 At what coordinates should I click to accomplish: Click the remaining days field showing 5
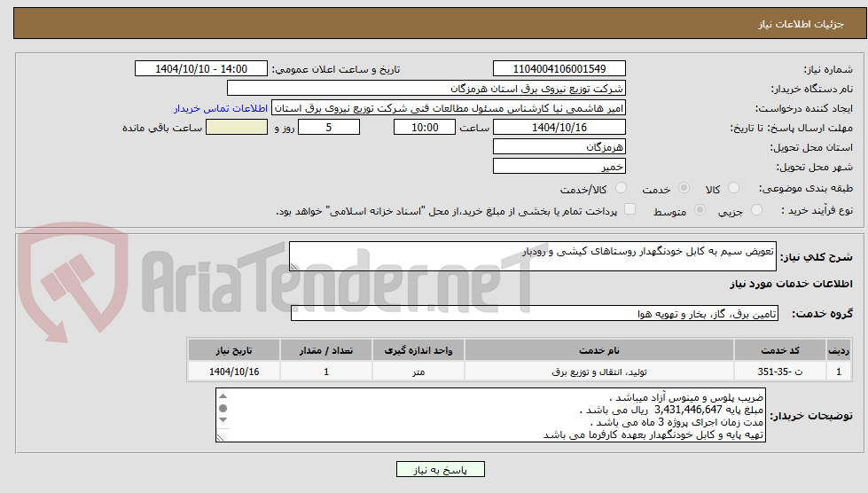(329, 128)
